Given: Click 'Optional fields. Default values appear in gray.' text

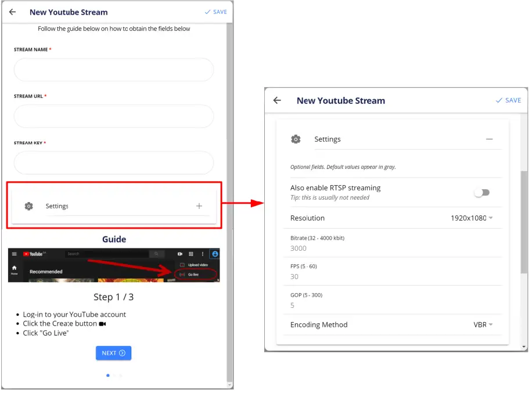Looking at the screenshot, I should click(x=343, y=167).
